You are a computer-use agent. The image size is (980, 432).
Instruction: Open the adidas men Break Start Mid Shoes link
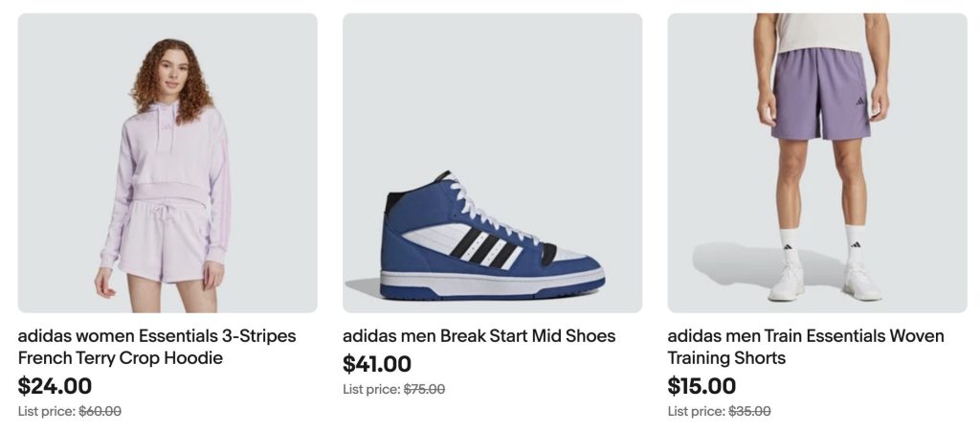click(479, 336)
